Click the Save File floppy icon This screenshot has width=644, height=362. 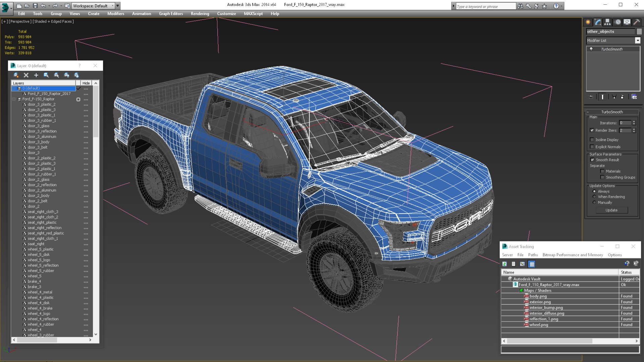click(35, 6)
